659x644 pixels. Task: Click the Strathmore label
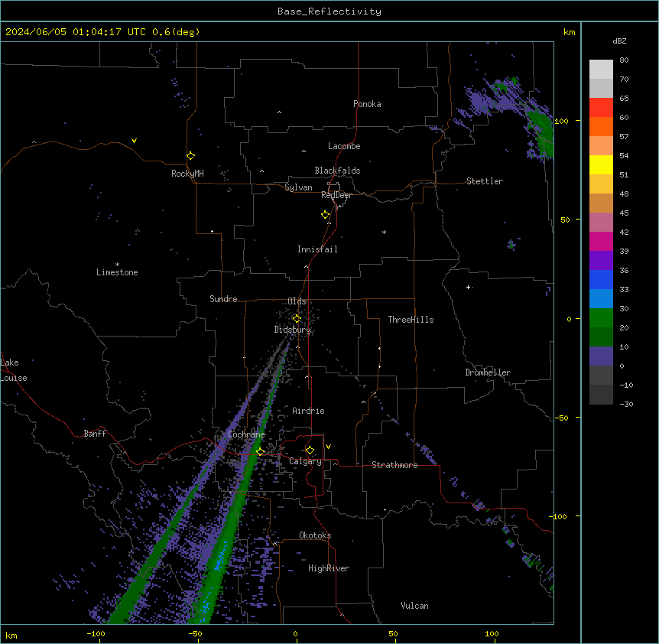point(394,465)
